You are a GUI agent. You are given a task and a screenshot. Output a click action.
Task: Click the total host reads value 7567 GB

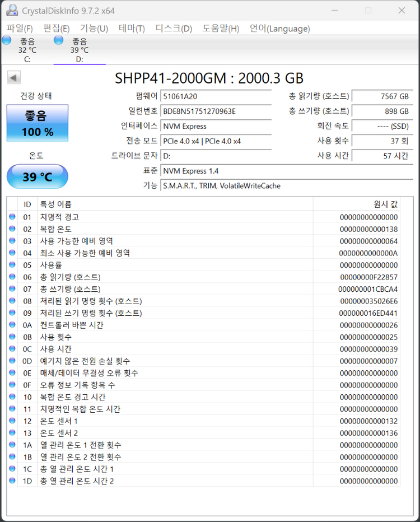[382, 96]
